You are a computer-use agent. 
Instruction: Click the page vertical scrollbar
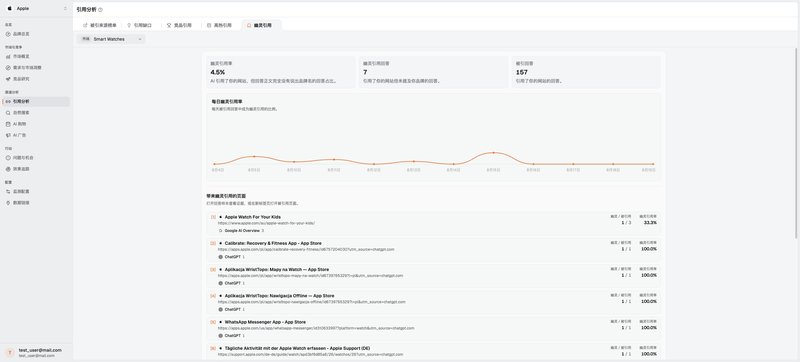(796, 143)
